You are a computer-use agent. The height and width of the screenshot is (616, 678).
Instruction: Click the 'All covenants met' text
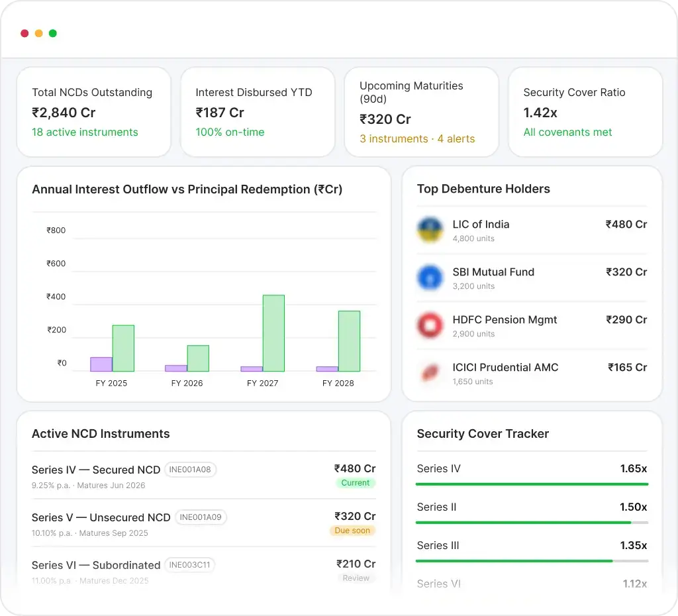567,132
